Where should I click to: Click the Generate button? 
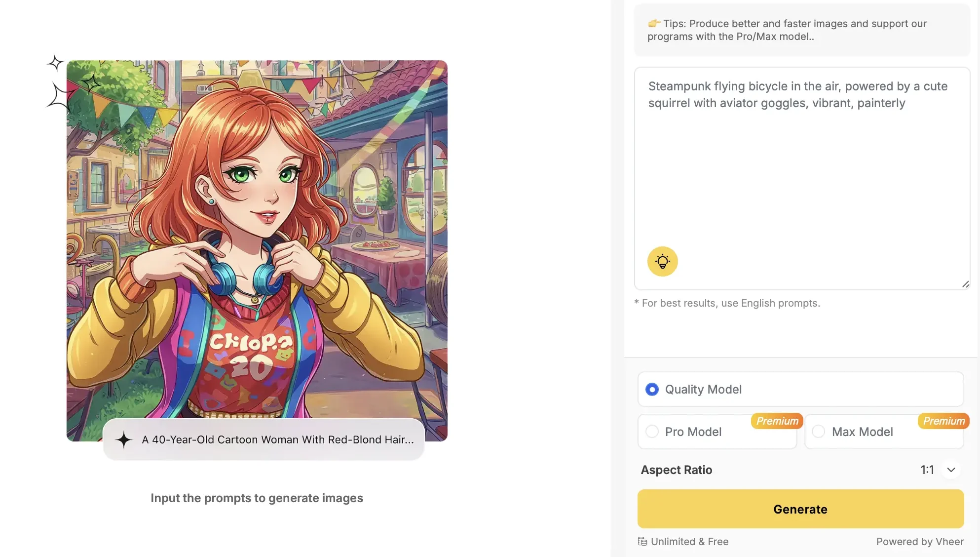point(800,509)
